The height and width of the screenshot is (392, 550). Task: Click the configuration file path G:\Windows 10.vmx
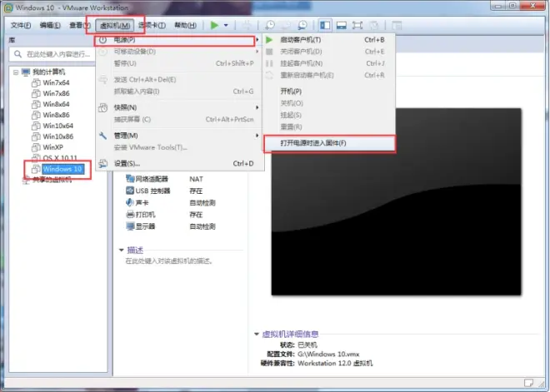pyautogui.click(x=328, y=355)
